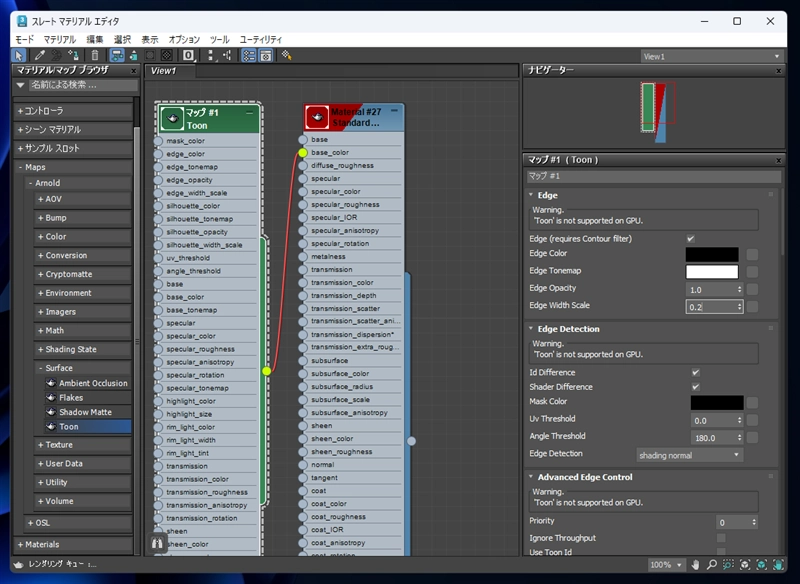Pick material with the eyedropper tool
This screenshot has width=800, height=584.
tap(39, 56)
